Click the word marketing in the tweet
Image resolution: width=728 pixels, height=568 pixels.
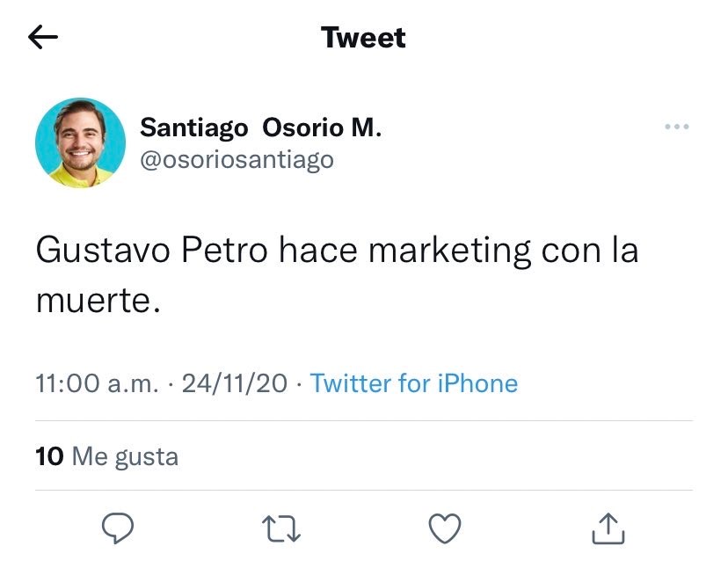[449, 251]
